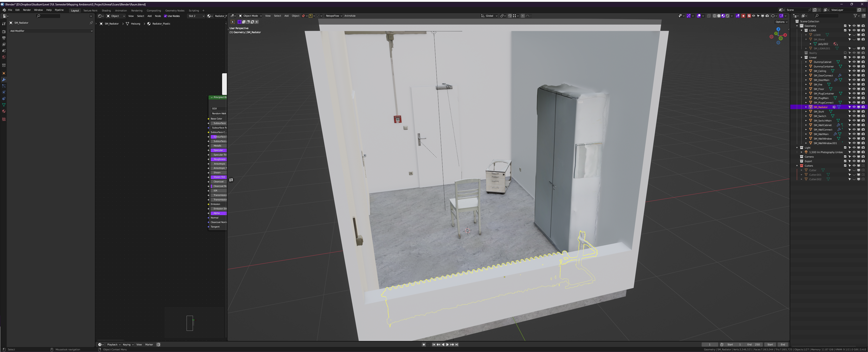868x352 pixels.
Task: Add new collection icon in outliner
Action: point(863,16)
